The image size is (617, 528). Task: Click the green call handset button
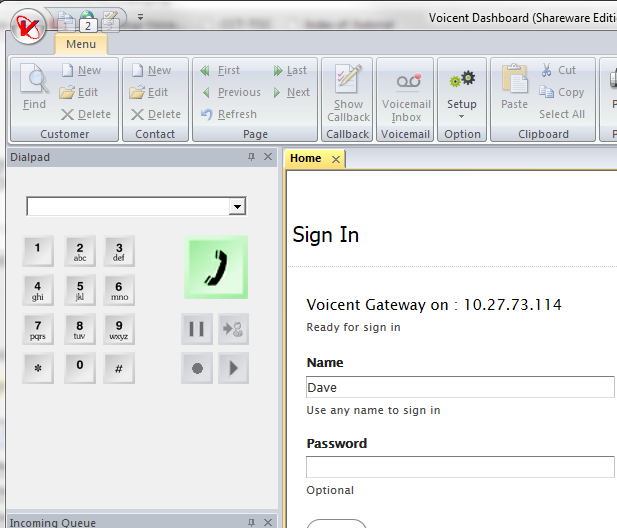click(x=216, y=267)
